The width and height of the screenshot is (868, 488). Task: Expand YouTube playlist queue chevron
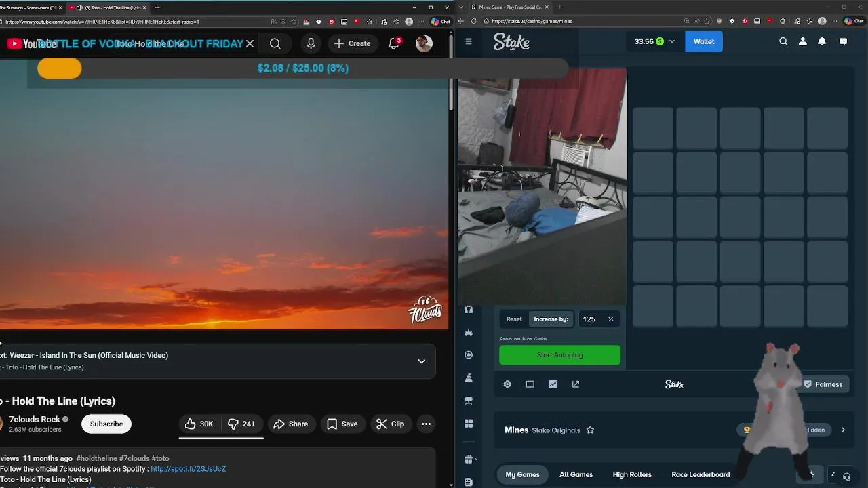tap(421, 361)
